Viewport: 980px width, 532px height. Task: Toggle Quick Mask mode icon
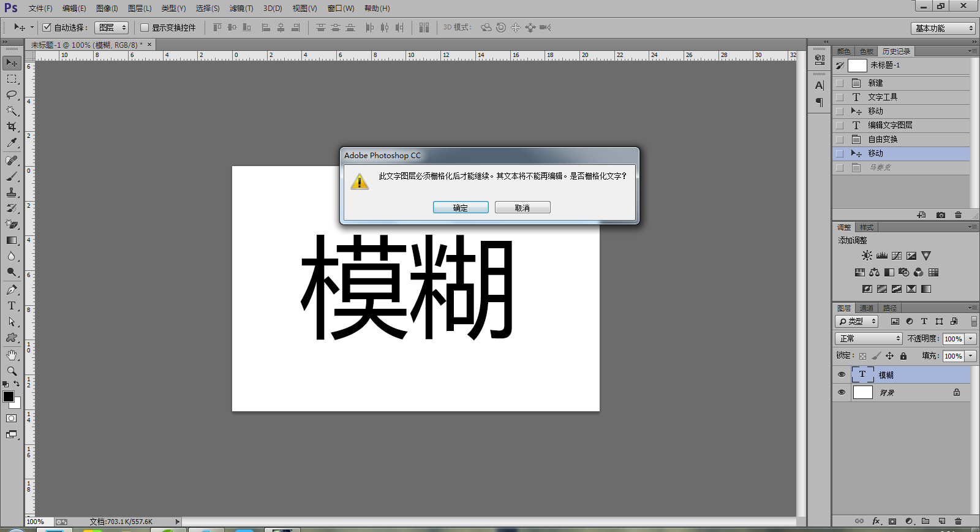12,418
